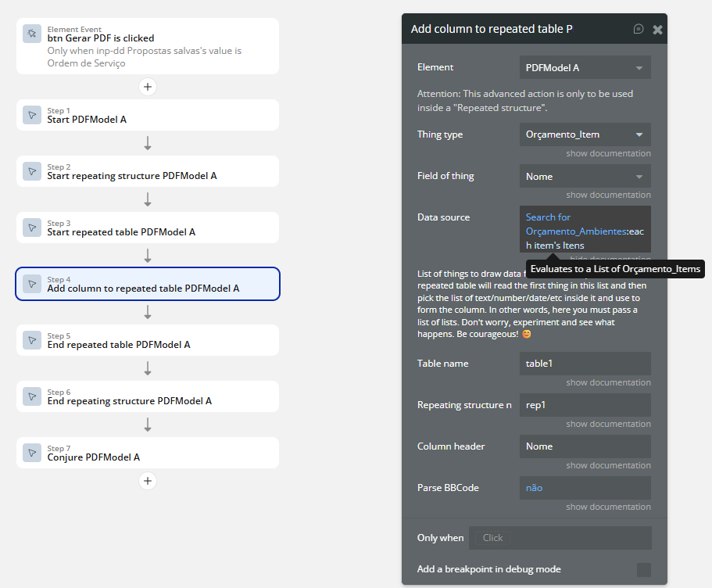Click the cursor icon on Step 1
This screenshot has height=588, width=712.
[32, 115]
